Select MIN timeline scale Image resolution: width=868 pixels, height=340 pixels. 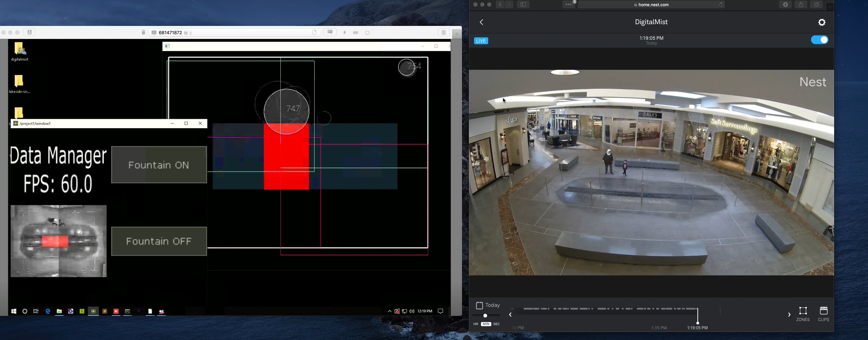(486, 324)
